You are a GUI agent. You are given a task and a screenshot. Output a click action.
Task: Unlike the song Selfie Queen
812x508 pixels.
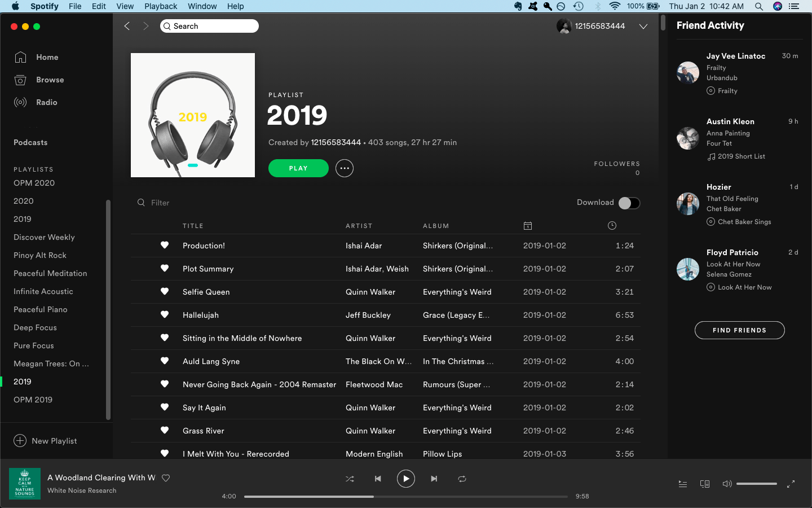click(165, 291)
